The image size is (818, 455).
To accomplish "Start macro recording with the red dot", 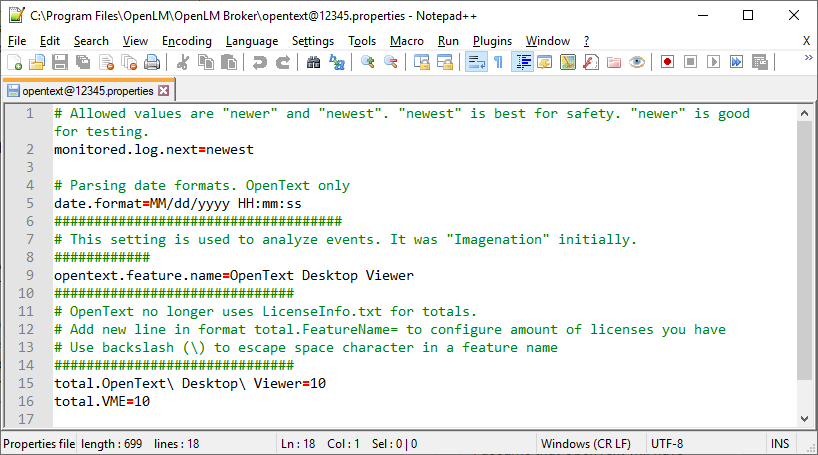I will tap(667, 62).
